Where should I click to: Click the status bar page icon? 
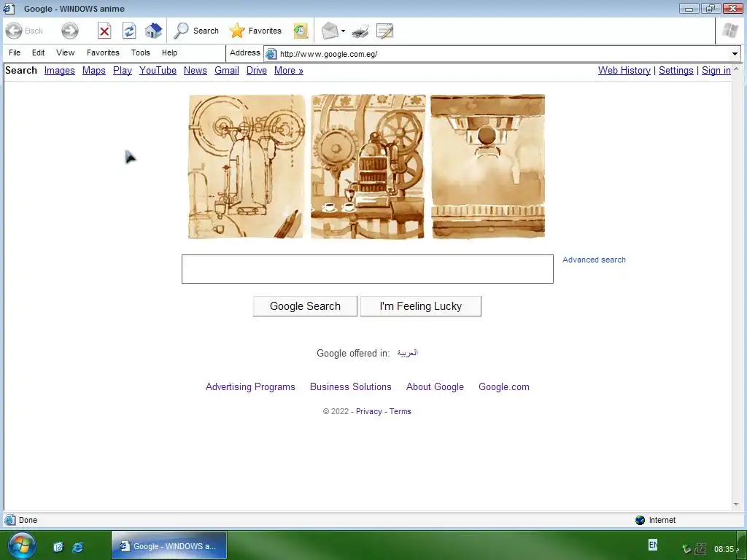(9, 520)
